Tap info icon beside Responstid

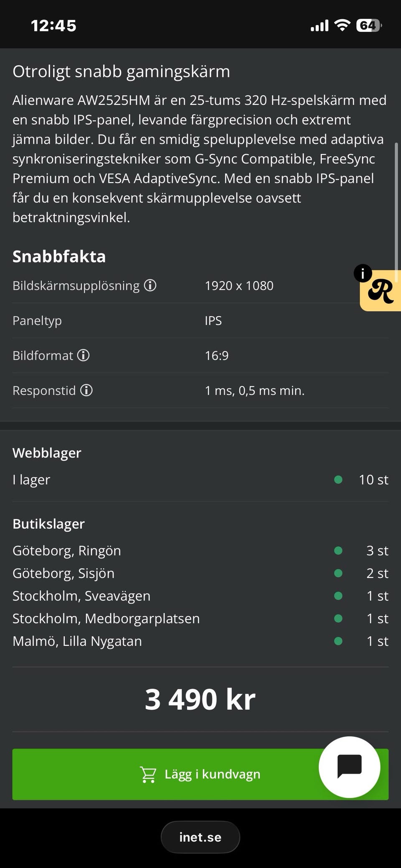click(x=86, y=390)
